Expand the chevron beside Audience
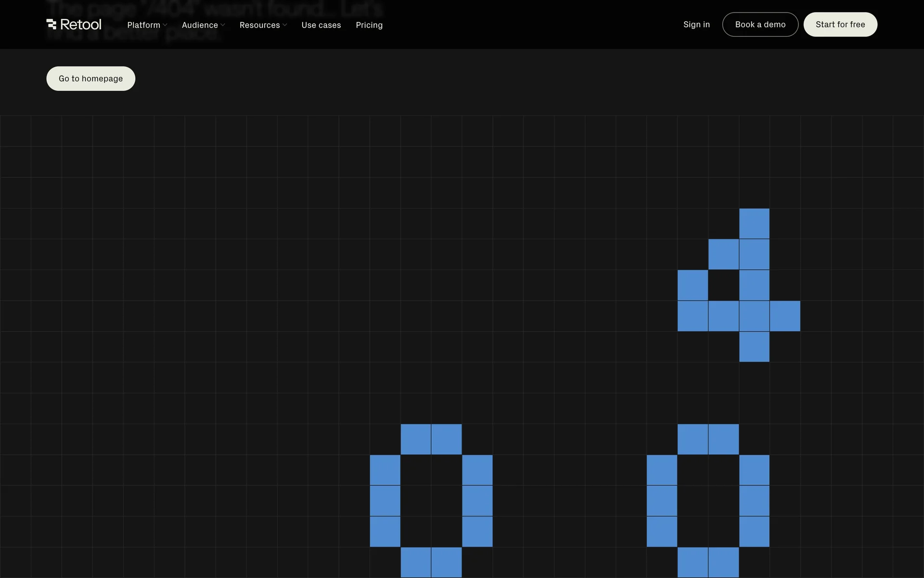The width and height of the screenshot is (924, 578). coord(223,25)
